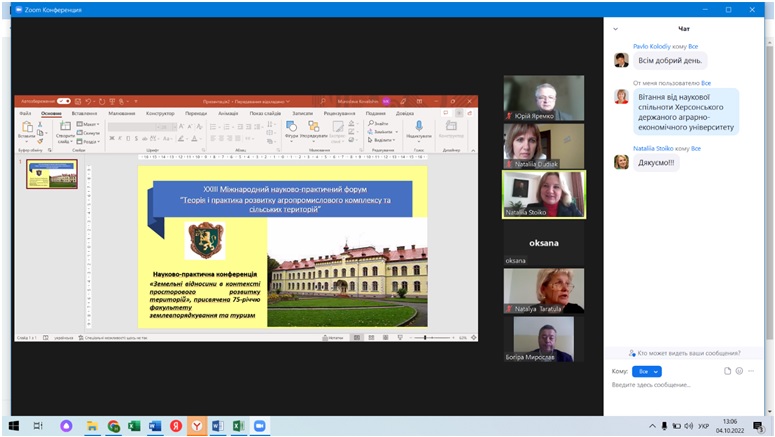Image resolution: width=775 pixels, height=437 pixels.
Task: Collapse the chat panel with the chevron
Action: [x=614, y=29]
